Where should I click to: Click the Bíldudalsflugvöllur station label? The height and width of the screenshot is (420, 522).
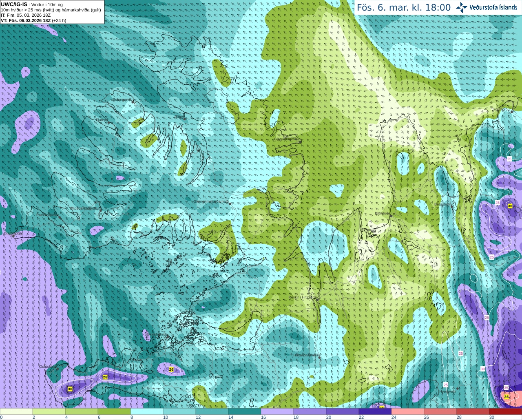pyautogui.click(x=86, y=208)
